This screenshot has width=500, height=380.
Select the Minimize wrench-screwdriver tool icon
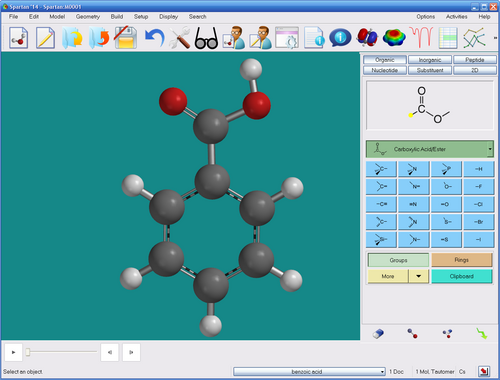tap(180, 38)
